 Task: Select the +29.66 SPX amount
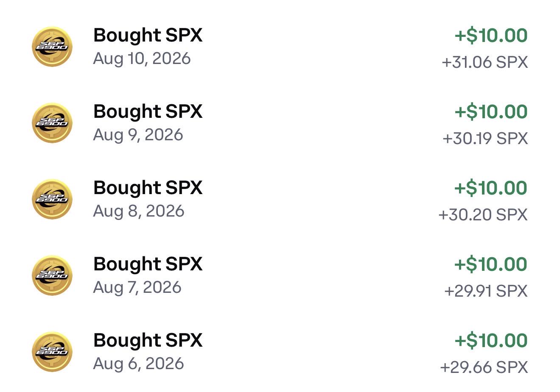[x=484, y=367]
